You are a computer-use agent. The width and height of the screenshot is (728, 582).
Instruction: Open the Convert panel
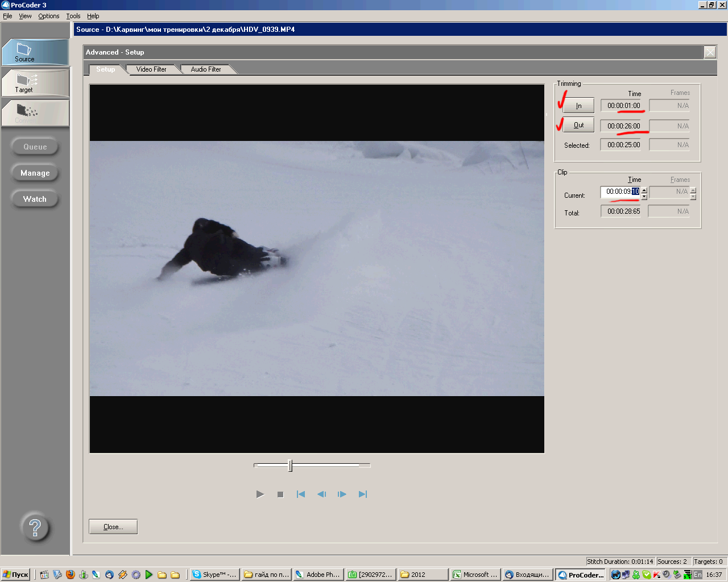[35, 113]
